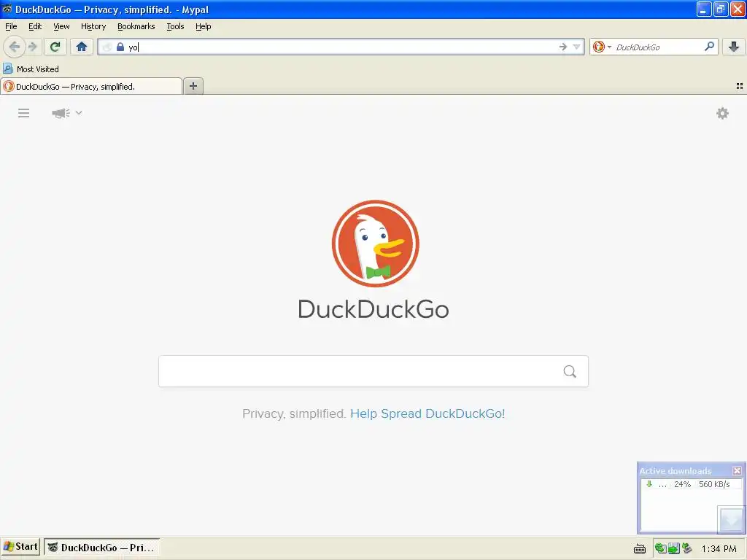Select the DuckDuckGo taskbar window button
747x560 pixels.
(x=102, y=548)
